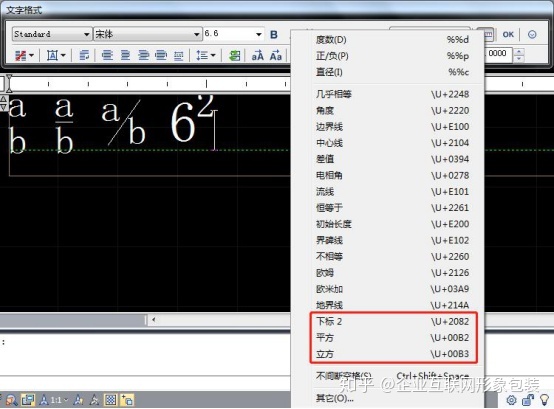Toggle bold formatting with the B button

point(274,35)
